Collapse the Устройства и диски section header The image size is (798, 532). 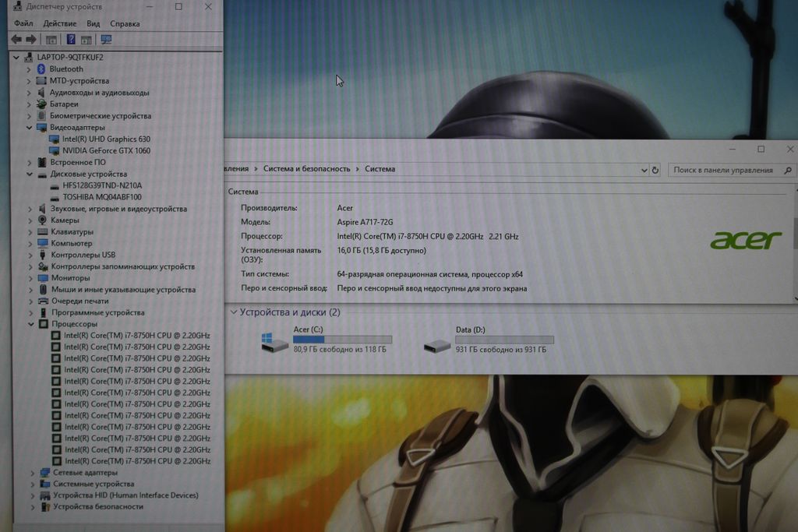coord(233,312)
